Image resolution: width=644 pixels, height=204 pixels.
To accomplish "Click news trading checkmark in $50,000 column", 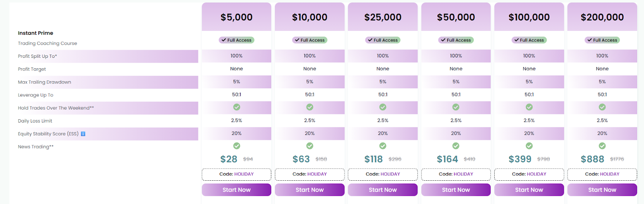I will [456, 146].
